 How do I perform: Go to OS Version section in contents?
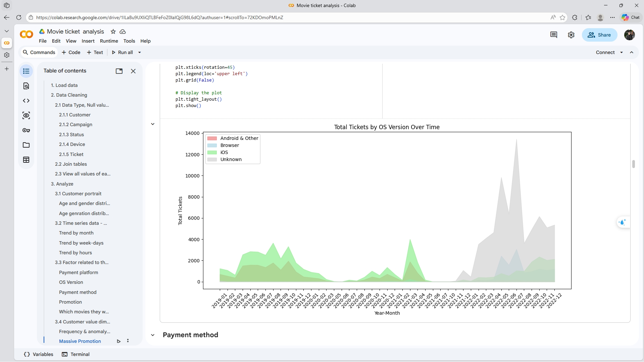click(x=71, y=282)
